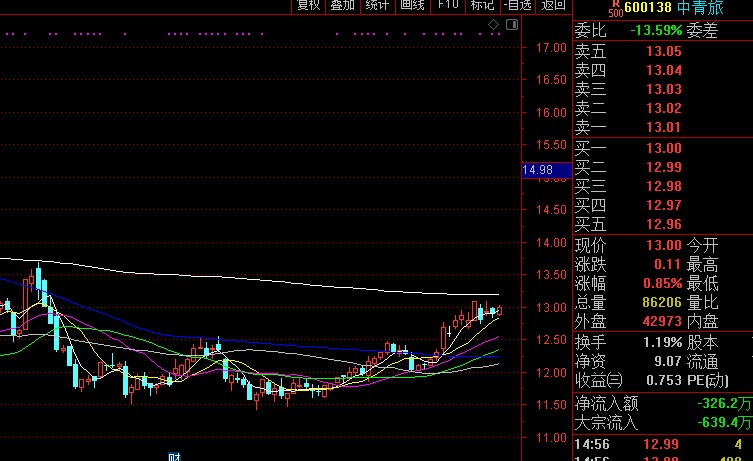
Task: Select the 卖二 price 13.02
Action: (664, 109)
